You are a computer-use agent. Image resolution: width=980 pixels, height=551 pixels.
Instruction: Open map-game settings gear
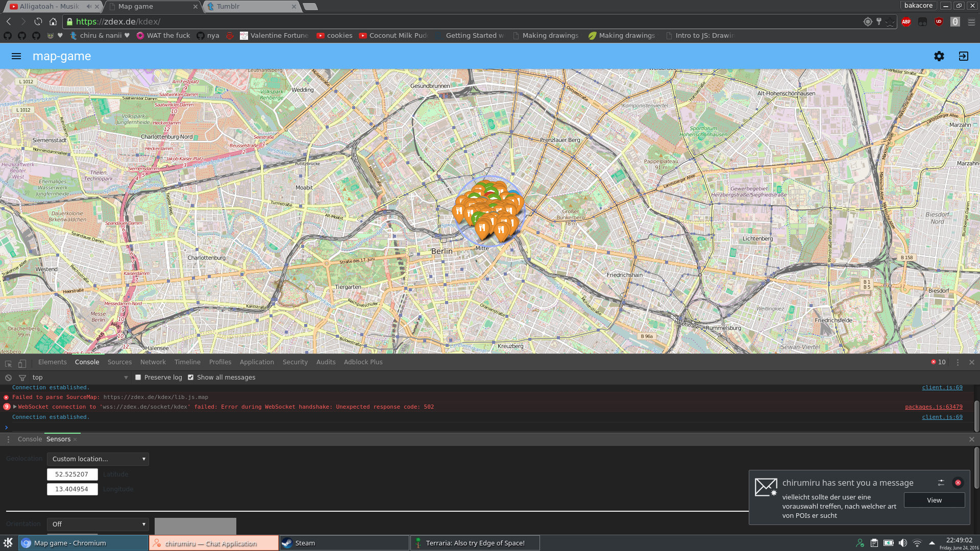tap(939, 56)
